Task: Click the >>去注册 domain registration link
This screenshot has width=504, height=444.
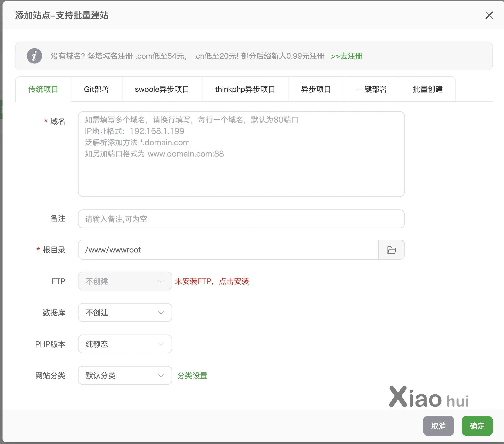Action: (347, 56)
